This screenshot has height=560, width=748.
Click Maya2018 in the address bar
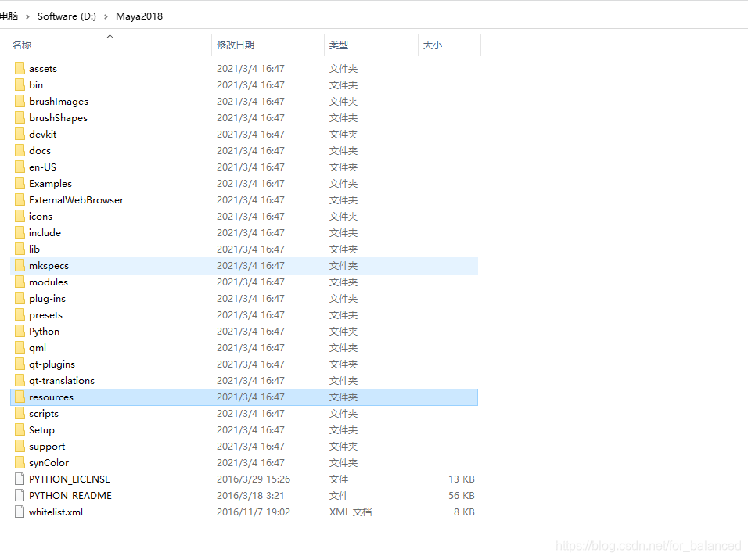139,16
